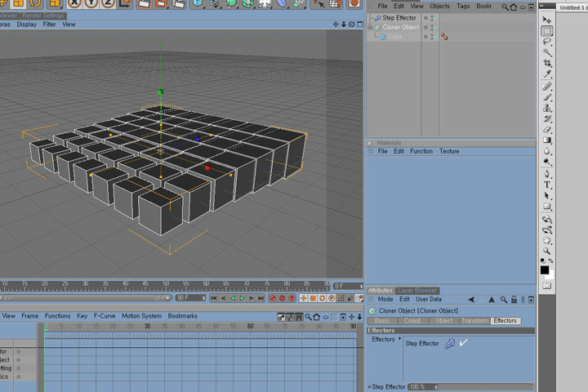Select the Photoshop Zoom tool

pyautogui.click(x=547, y=251)
